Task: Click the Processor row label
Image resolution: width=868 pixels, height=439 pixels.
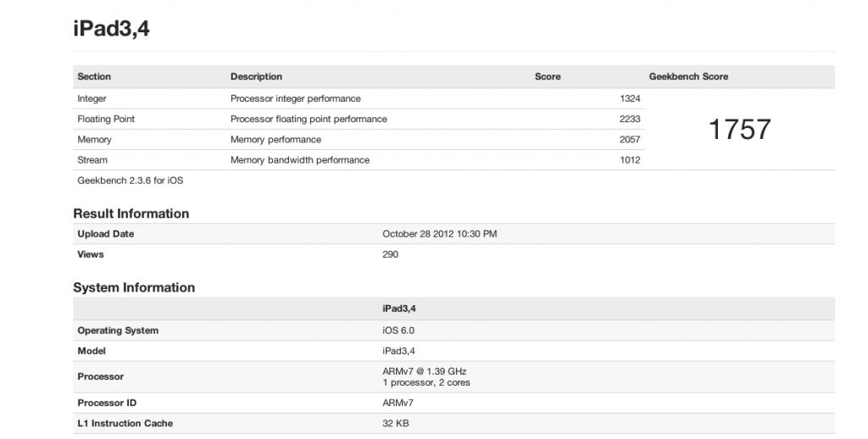Action: (x=101, y=376)
